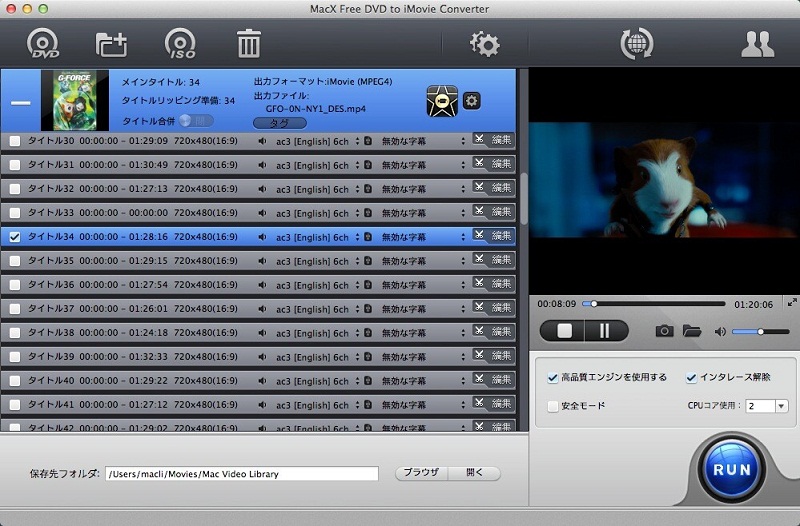Select the タイトル39 row duration 01:32:33
The width and height of the screenshot is (800, 526).
click(148, 357)
